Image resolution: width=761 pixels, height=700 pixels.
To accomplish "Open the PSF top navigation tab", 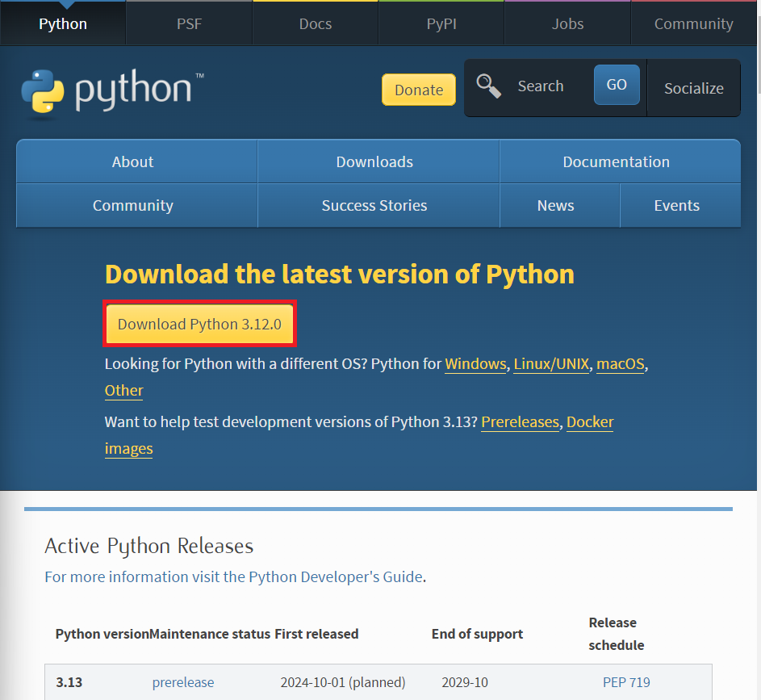I will [x=190, y=23].
